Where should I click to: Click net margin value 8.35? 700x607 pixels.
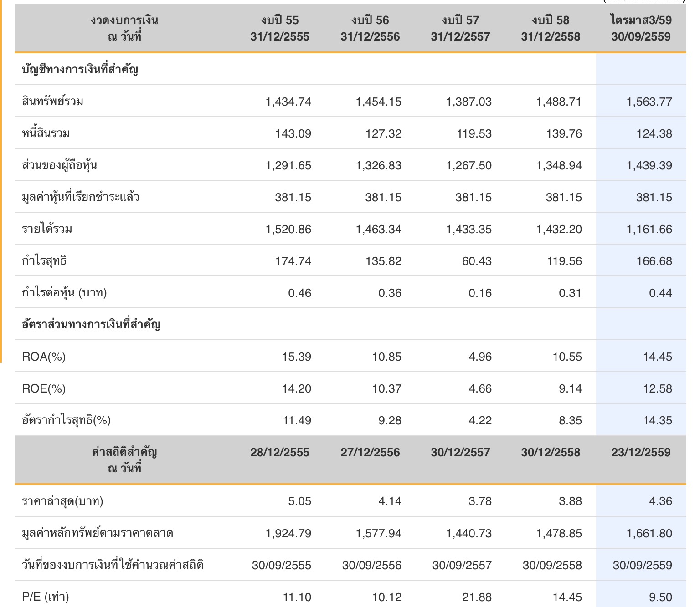[x=571, y=420]
